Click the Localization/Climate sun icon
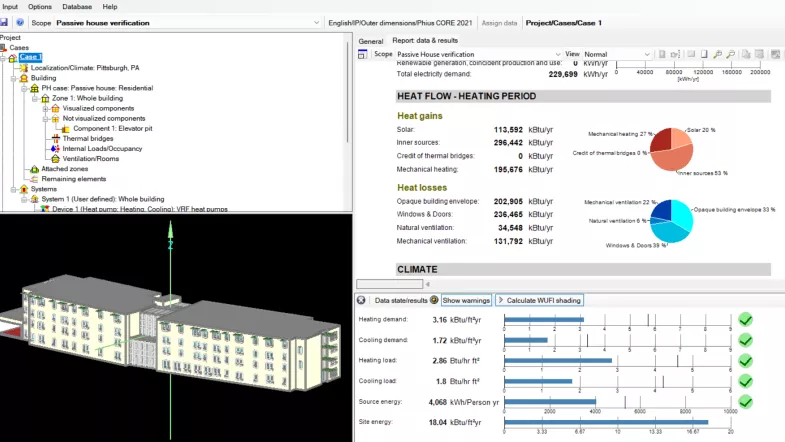Viewport: 785px width, 442px height. (x=24, y=68)
